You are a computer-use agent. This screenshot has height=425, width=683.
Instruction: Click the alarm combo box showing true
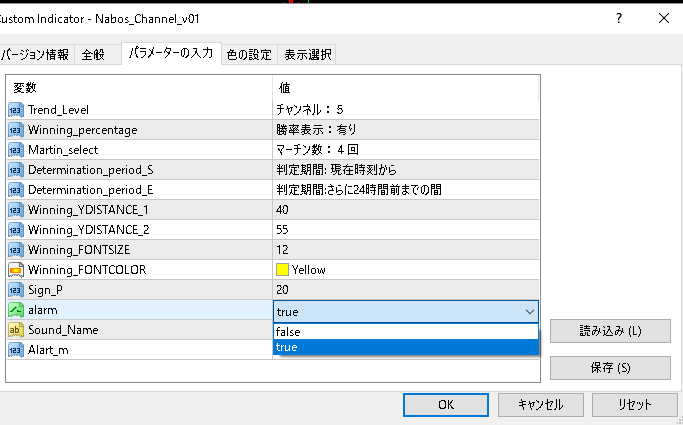point(406,312)
